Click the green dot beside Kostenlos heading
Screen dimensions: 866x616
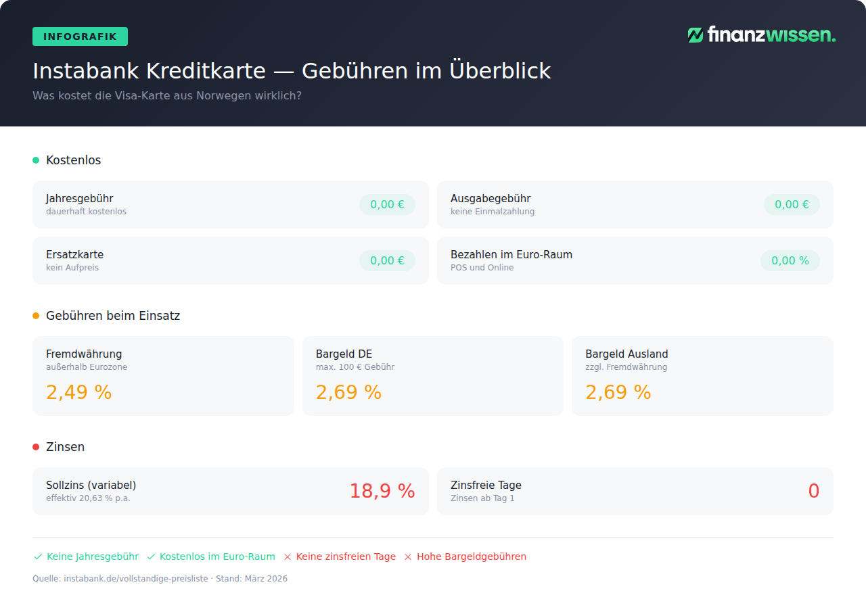[35, 160]
